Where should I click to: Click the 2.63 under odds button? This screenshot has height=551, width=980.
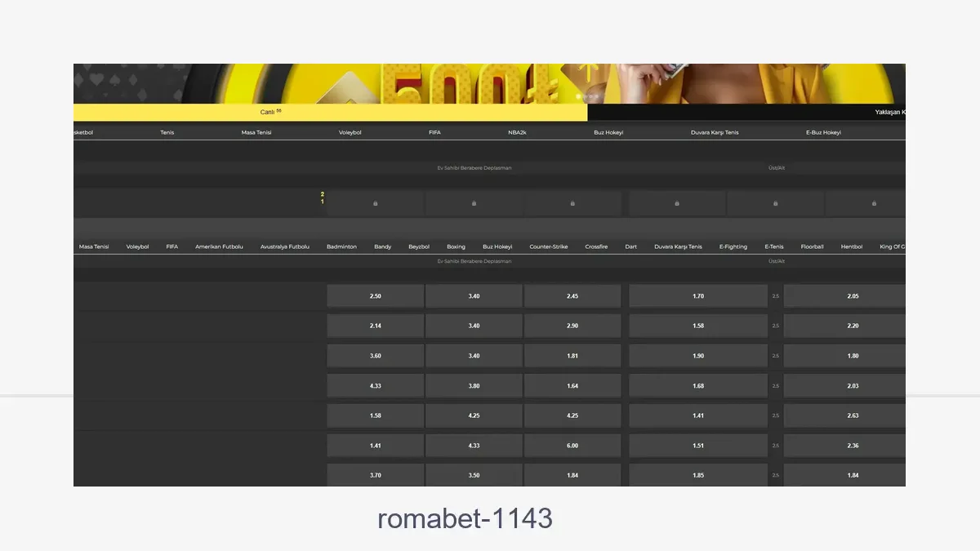tap(853, 415)
